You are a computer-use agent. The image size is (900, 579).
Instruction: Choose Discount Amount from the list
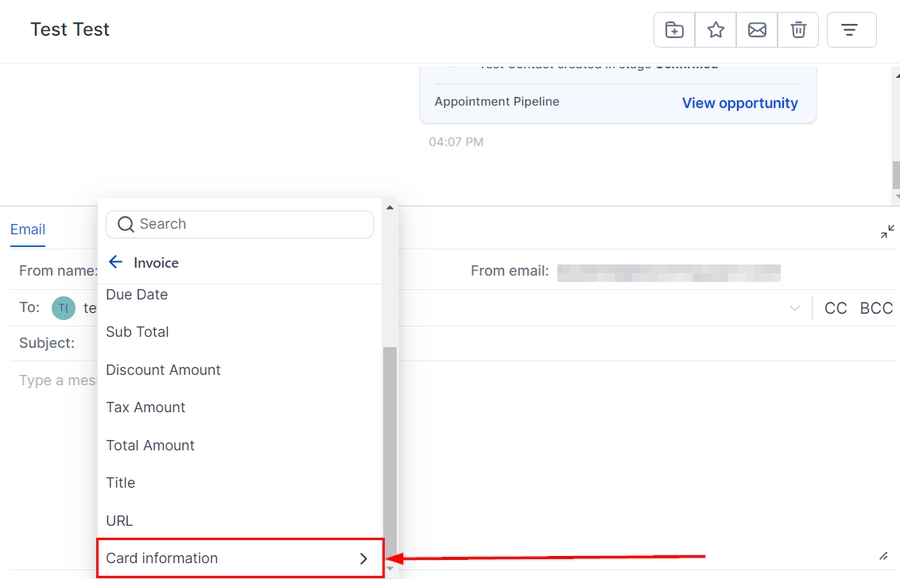point(163,370)
